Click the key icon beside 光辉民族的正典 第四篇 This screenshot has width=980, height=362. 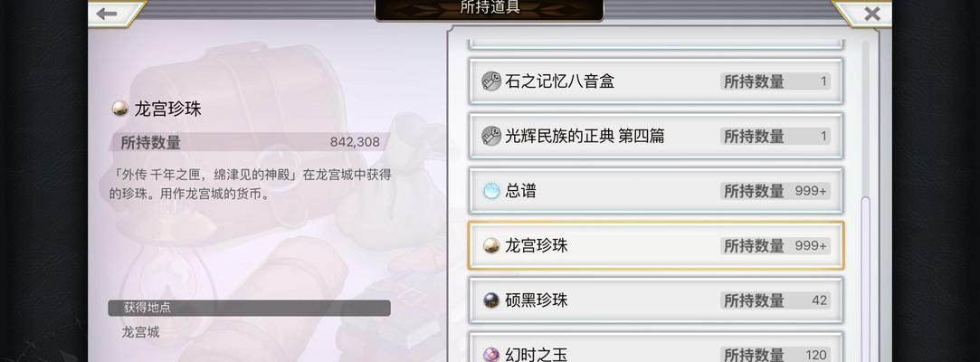click(x=491, y=136)
